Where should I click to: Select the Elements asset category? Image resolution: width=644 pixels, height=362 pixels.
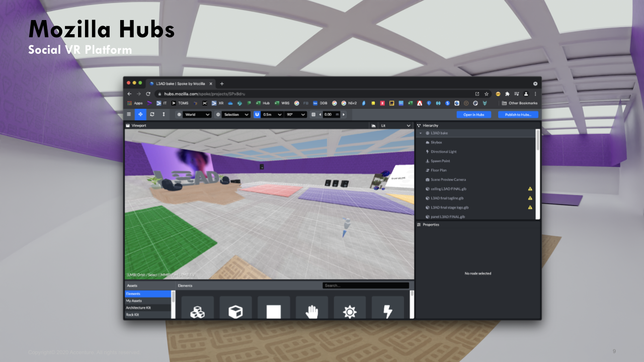click(148, 294)
